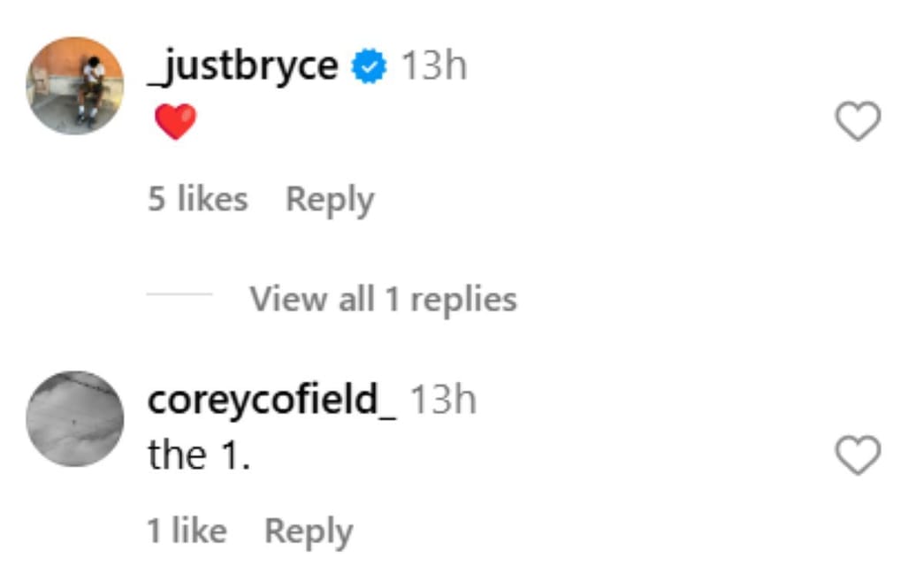Like coreycofield_'s "the 1." comment
The height and width of the screenshot is (581, 924).
pos(858,455)
